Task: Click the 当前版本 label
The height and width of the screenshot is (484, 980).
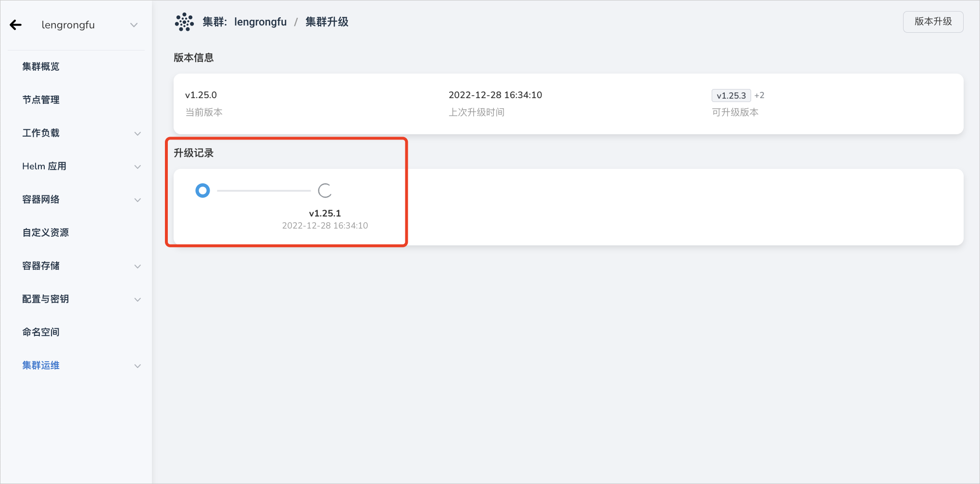Action: click(x=204, y=112)
